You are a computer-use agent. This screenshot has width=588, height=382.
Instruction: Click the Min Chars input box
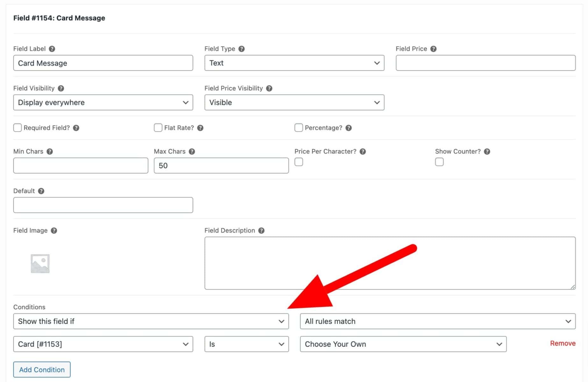click(x=81, y=166)
